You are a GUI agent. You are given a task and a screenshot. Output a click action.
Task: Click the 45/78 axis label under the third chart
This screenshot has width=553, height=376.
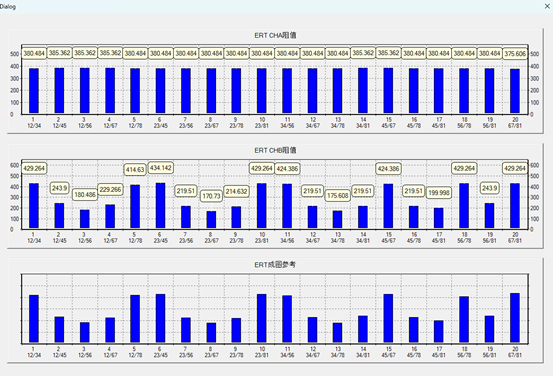[414, 355]
